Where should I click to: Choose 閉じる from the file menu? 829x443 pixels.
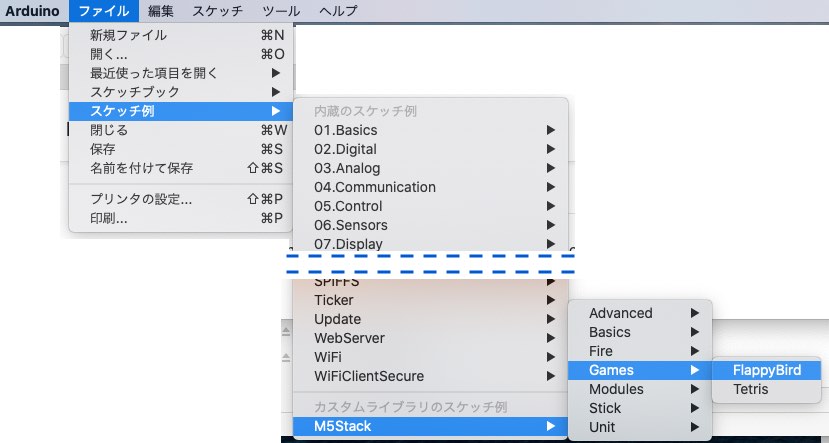pyautogui.click(x=181, y=130)
